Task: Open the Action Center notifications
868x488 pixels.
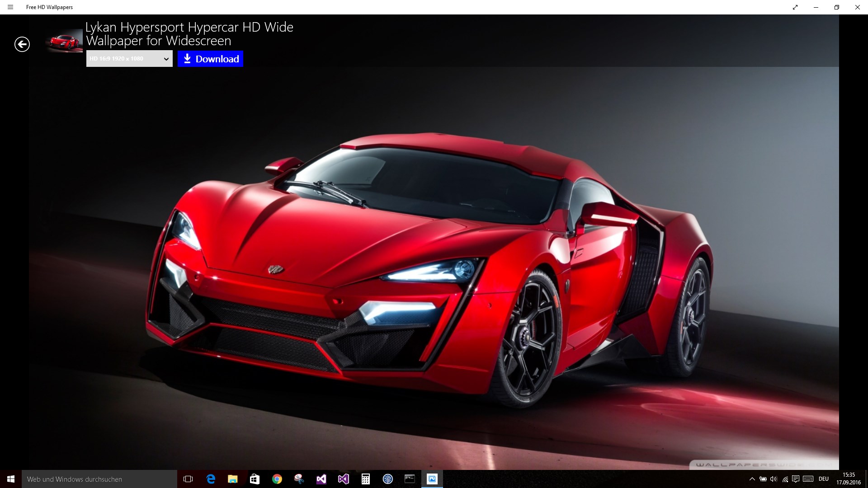Action: (796, 479)
